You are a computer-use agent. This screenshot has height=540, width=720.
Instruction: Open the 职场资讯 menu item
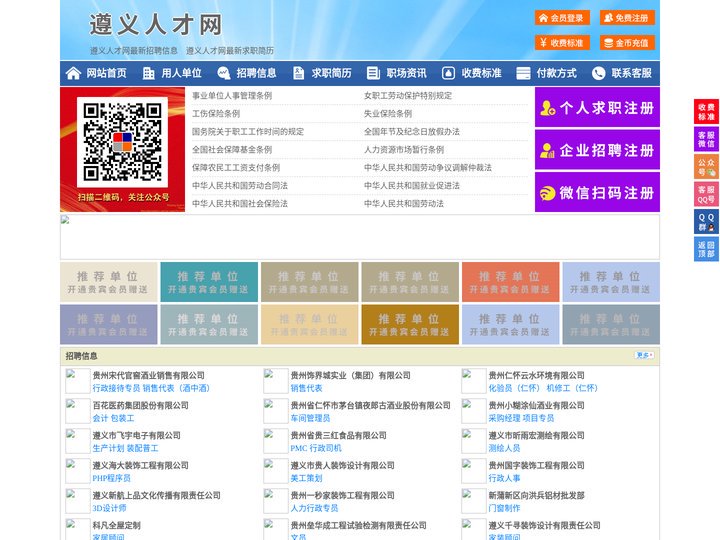[x=406, y=73]
